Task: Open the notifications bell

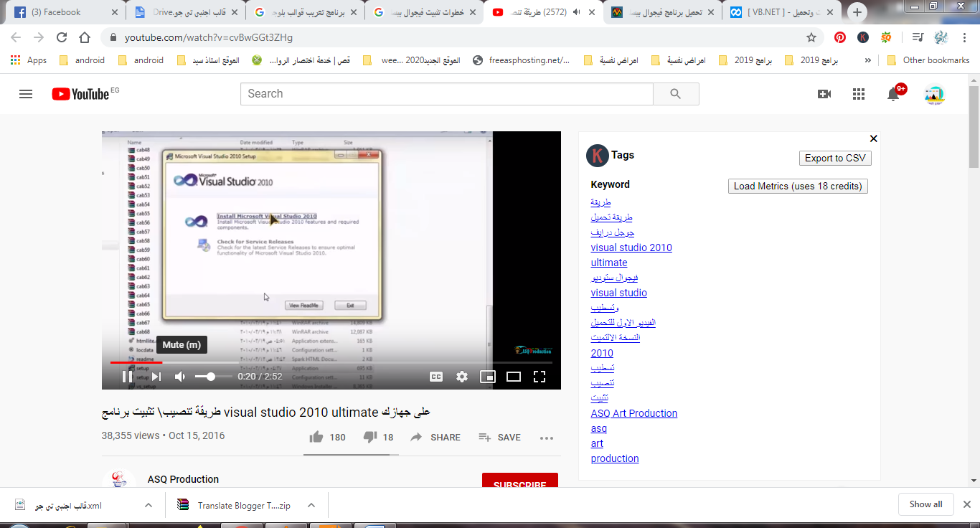Action: [x=893, y=94]
